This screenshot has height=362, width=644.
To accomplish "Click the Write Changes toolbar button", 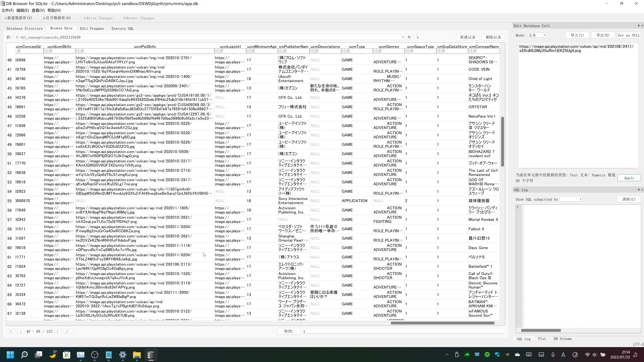I will (98, 18).
